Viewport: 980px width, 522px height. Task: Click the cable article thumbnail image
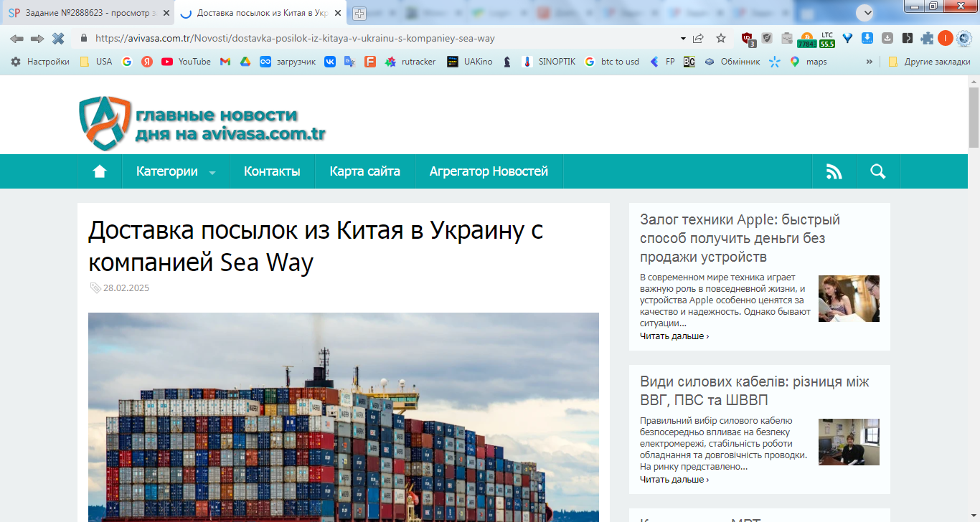pos(849,442)
